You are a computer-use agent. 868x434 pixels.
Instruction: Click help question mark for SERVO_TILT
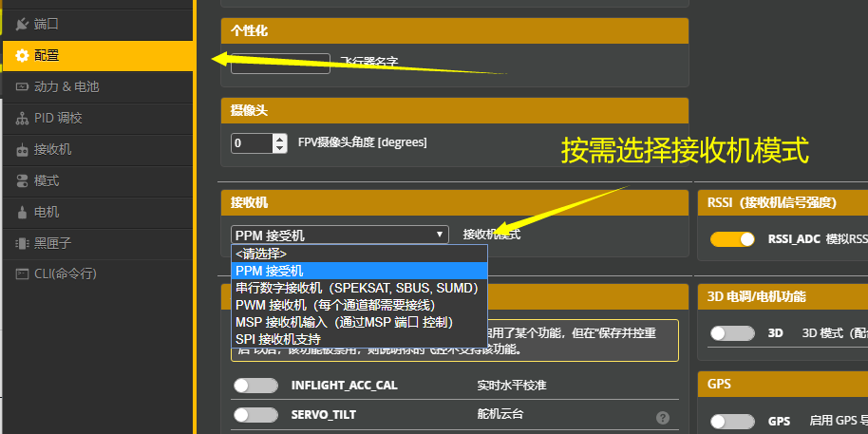663,418
